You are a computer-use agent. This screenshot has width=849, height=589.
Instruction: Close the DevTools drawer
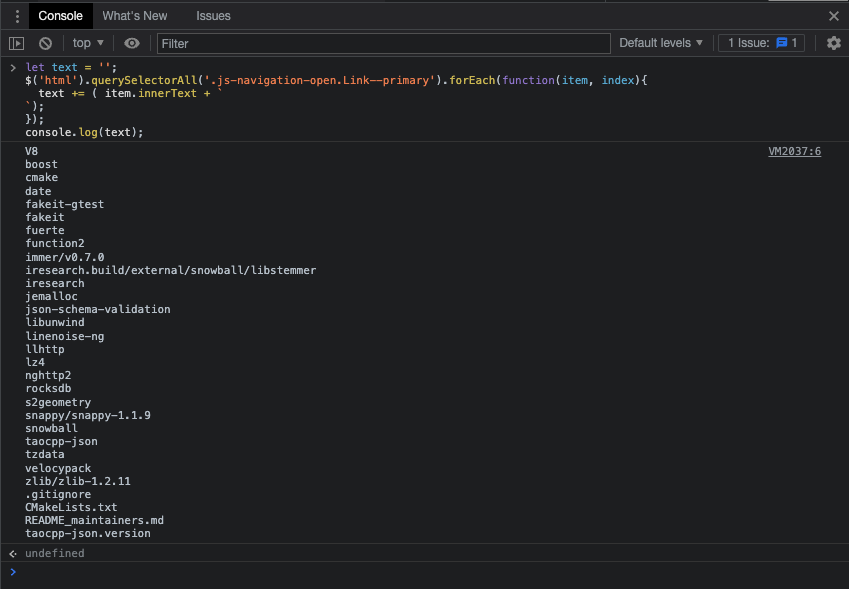pos(834,16)
